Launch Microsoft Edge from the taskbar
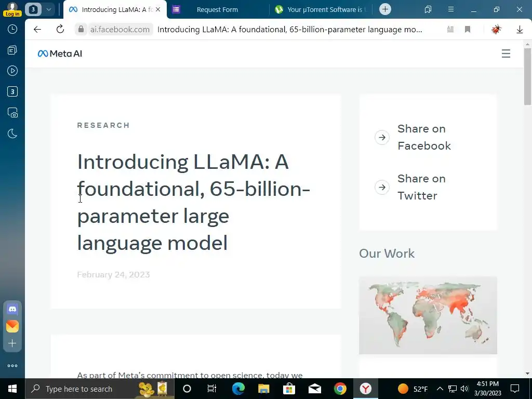 click(238, 389)
